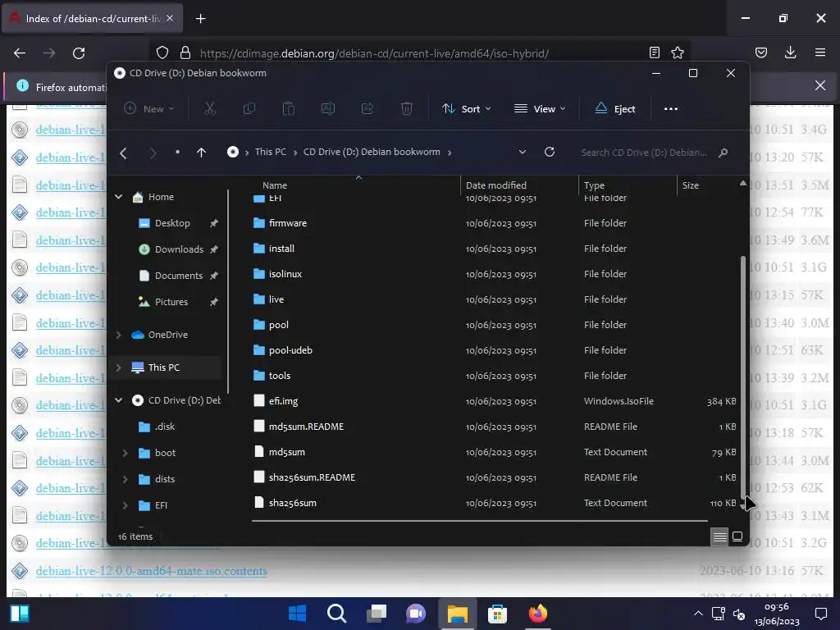Viewport: 840px width, 630px height.
Task: Select the pool folder icon
Action: (259, 325)
